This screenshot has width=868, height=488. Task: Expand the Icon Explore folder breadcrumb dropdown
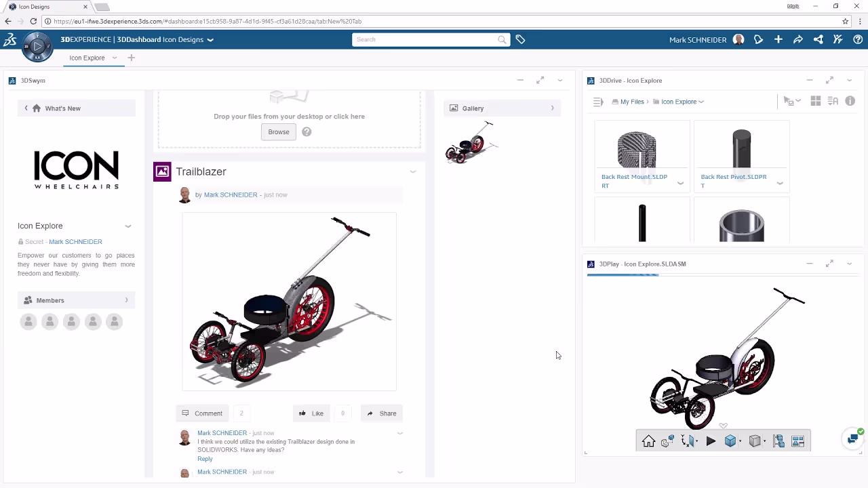[x=701, y=102]
